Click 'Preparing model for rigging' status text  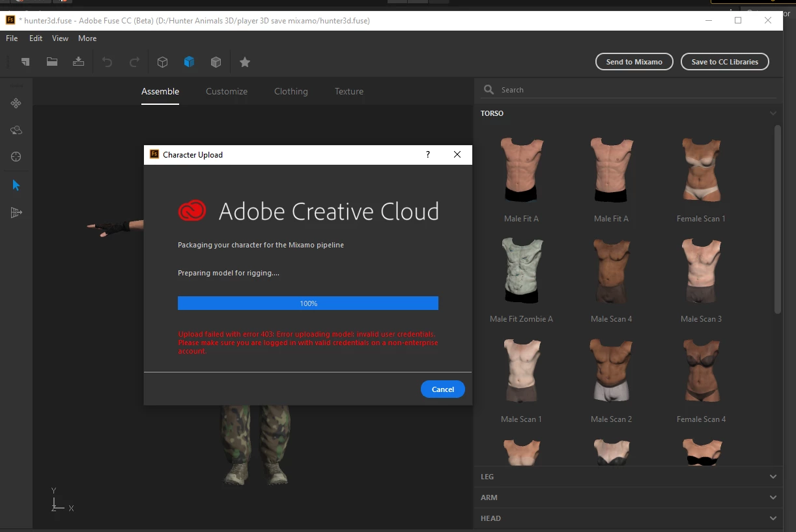[229, 273]
